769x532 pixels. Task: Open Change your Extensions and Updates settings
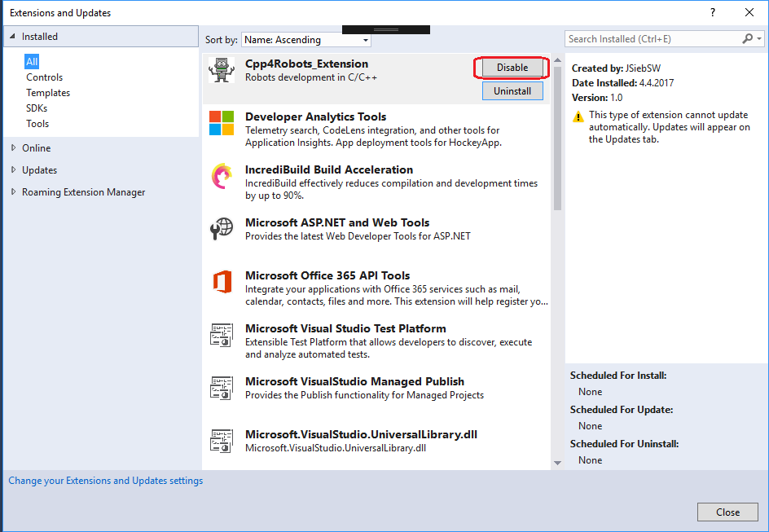click(105, 481)
